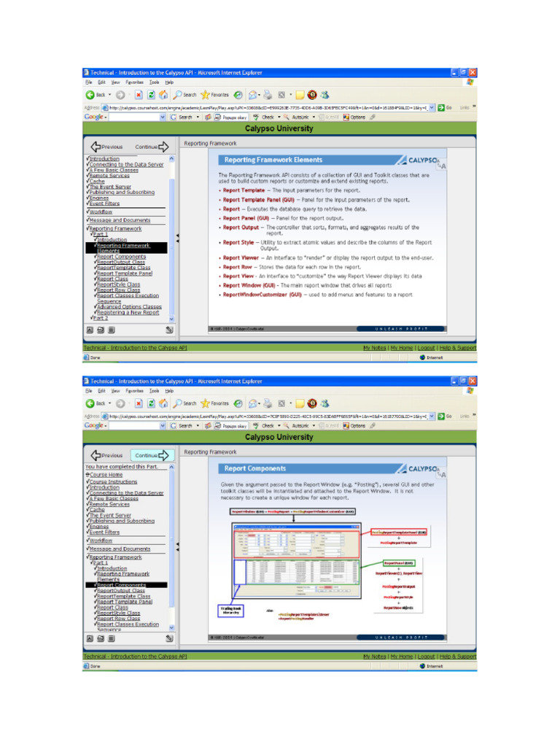Click the green Go arrow in the lower window
Screen dimensions: 560x747
pos(441,417)
